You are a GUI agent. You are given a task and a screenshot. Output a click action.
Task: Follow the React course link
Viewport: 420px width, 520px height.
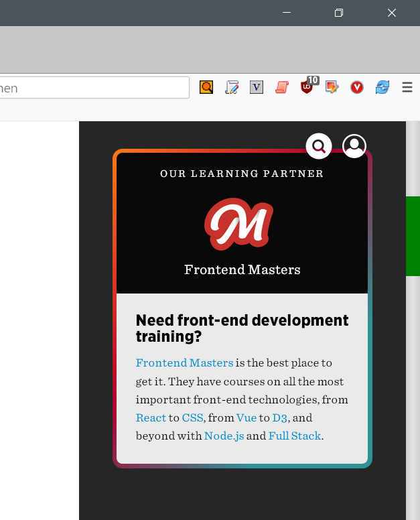point(151,417)
